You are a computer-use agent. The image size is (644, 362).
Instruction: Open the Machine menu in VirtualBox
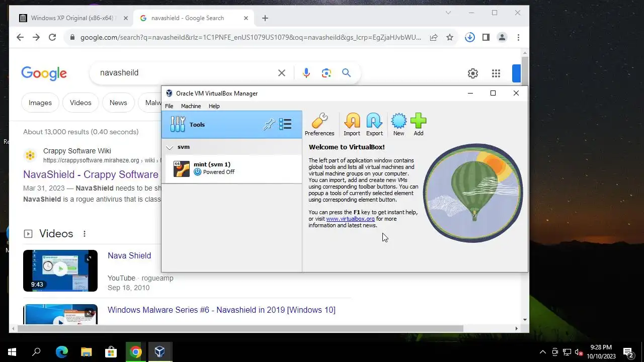tap(191, 106)
